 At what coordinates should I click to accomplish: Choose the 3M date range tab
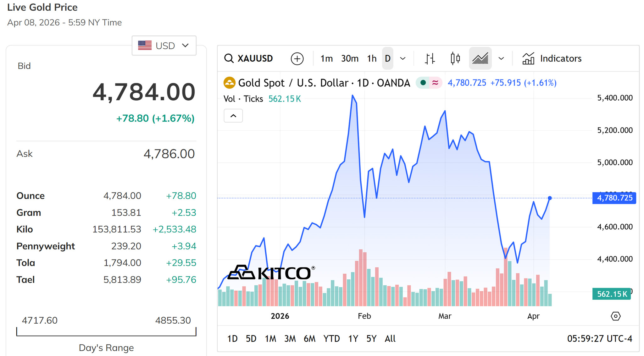pyautogui.click(x=290, y=339)
